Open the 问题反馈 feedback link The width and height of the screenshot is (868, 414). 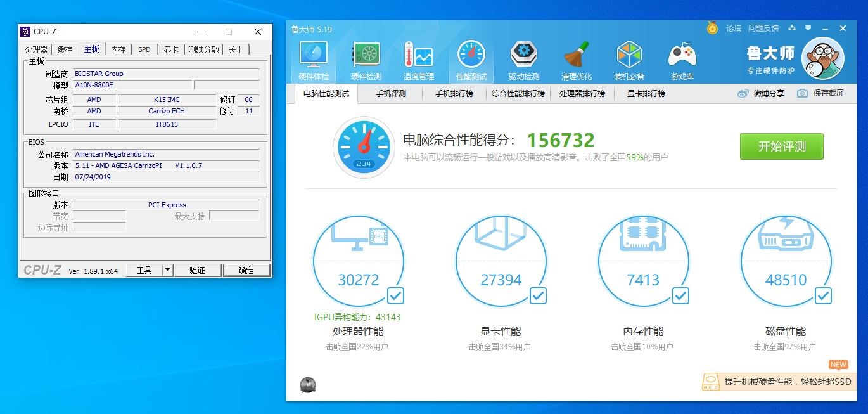pos(763,29)
